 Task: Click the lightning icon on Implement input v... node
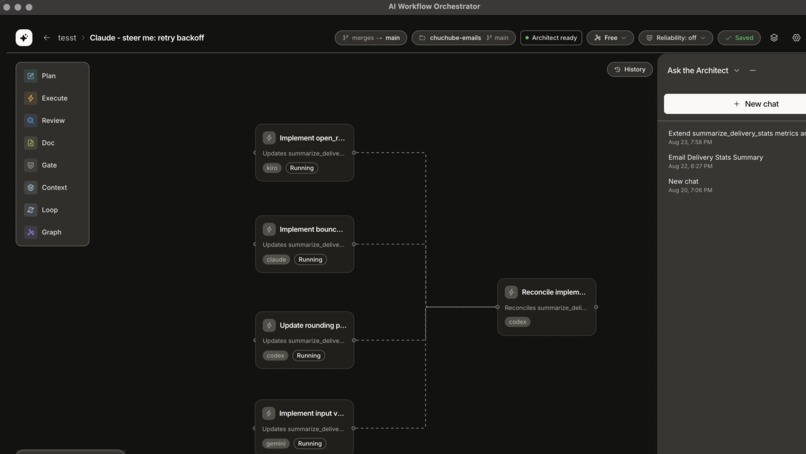(268, 413)
